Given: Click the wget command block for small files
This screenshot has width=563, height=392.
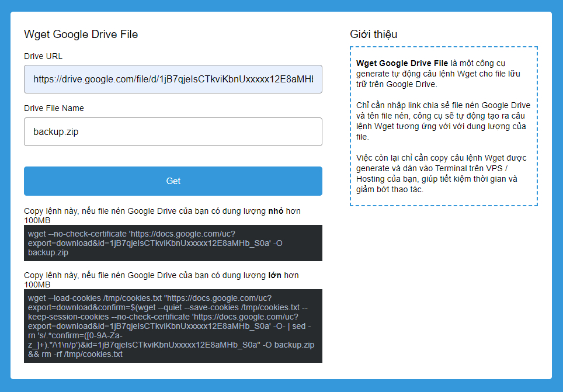Looking at the screenshot, I should coord(173,243).
